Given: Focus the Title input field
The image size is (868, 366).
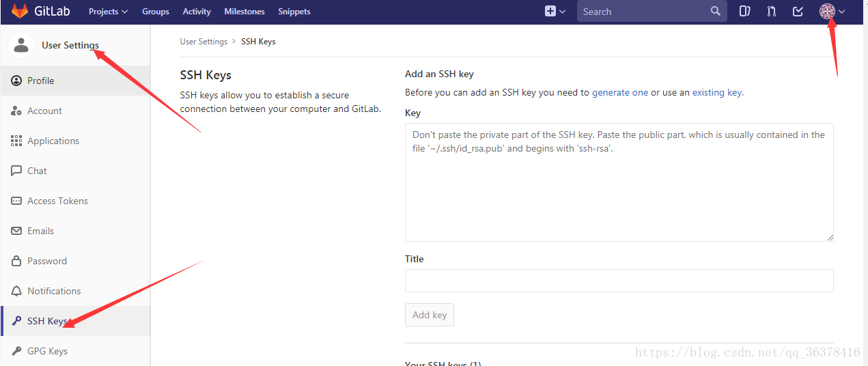Looking at the screenshot, I should tap(619, 281).
